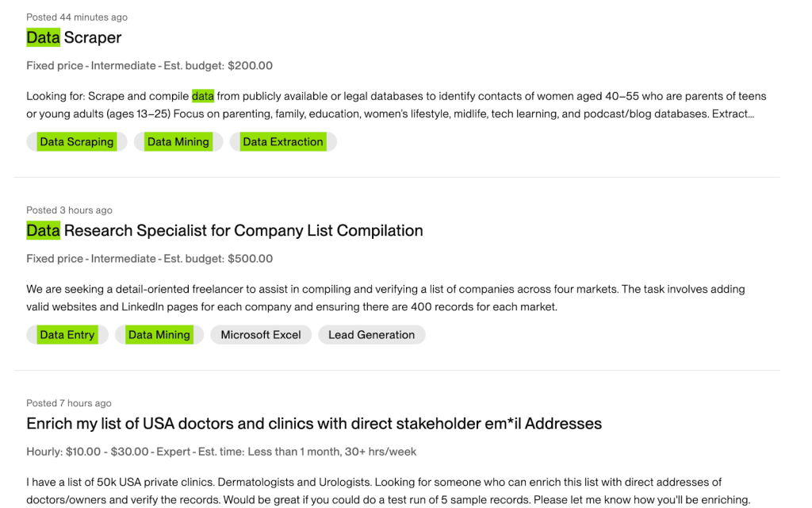Click the Data Entry skill tag

pyautogui.click(x=67, y=335)
